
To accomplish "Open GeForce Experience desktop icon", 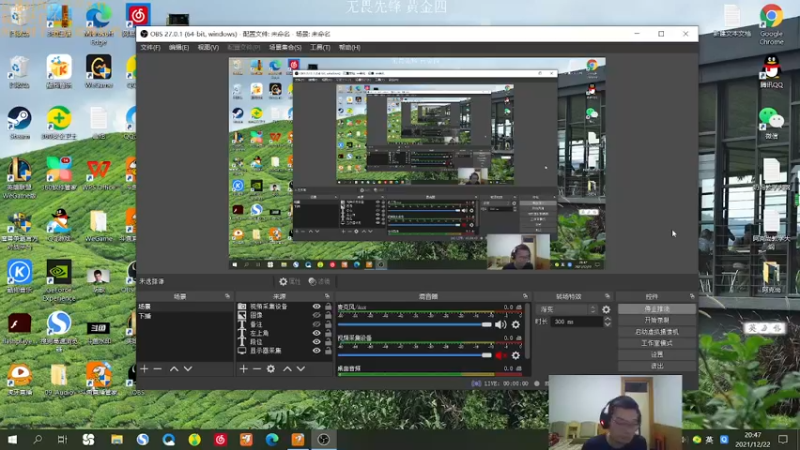I will pyautogui.click(x=59, y=281).
